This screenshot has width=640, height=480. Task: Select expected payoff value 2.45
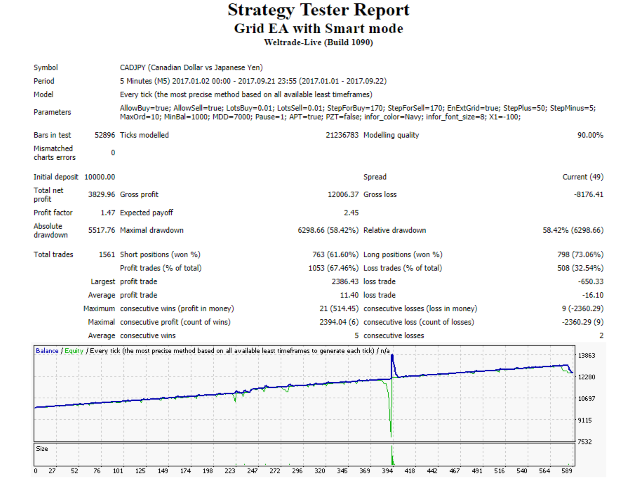point(351,213)
